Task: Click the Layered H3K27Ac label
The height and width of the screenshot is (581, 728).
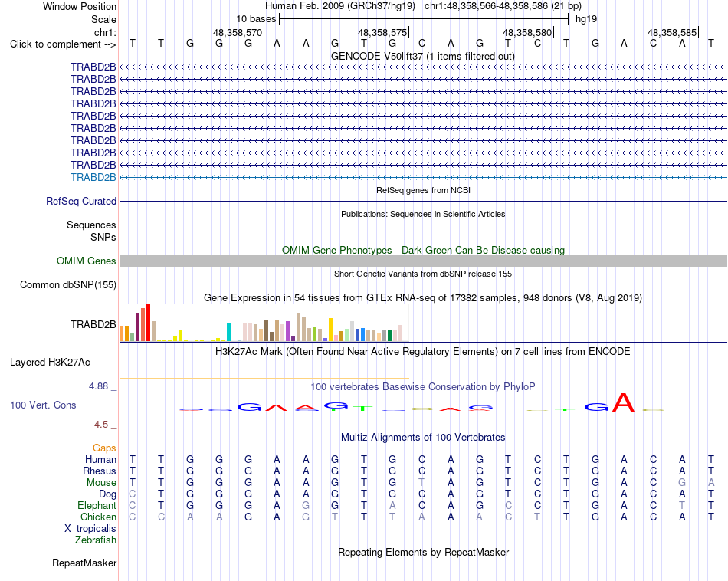Action: (50, 363)
